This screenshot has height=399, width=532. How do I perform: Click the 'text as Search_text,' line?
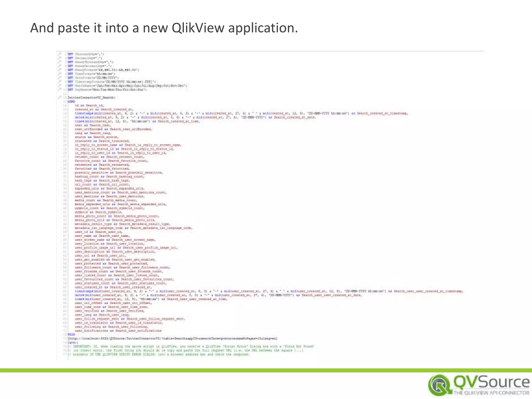tap(93, 125)
